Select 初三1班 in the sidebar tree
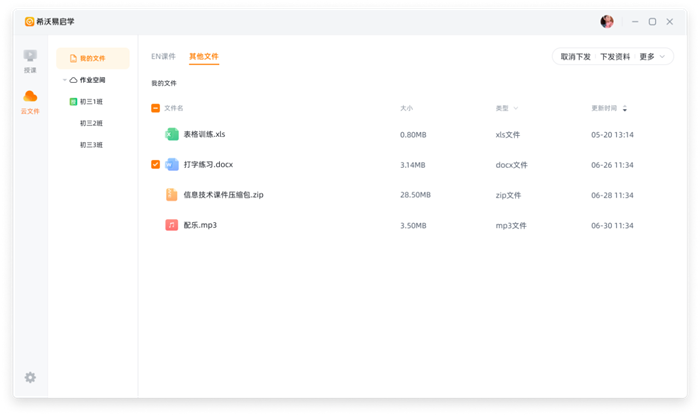Screen dimensions: 700x415 (91, 101)
